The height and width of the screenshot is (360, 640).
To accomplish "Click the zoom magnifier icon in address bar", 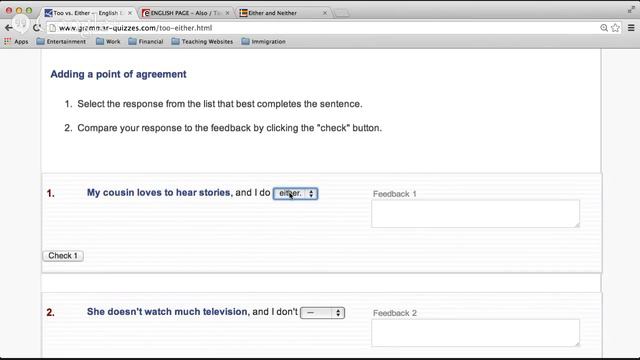I will point(604,28).
